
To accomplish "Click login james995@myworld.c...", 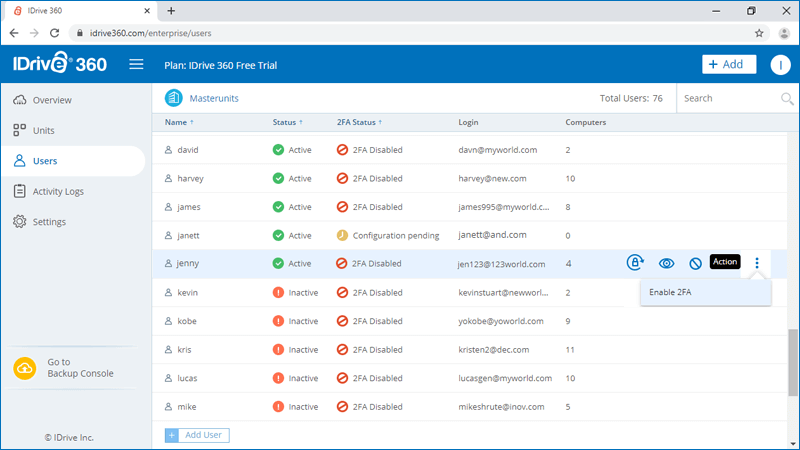I will pyautogui.click(x=504, y=207).
